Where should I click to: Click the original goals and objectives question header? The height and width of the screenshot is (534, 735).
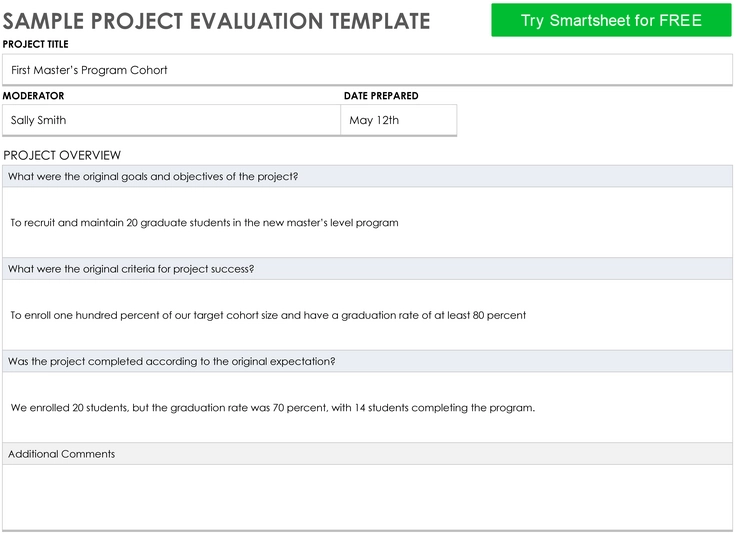tap(367, 176)
